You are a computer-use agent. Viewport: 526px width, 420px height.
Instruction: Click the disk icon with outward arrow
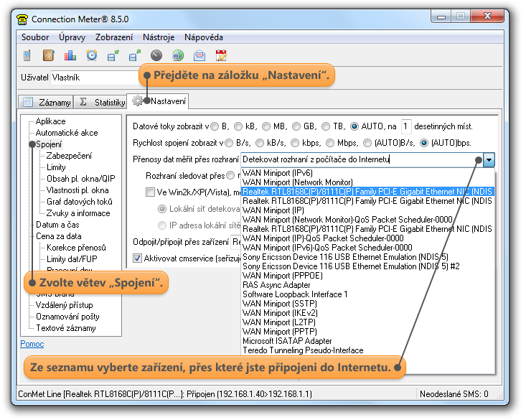coord(134,55)
